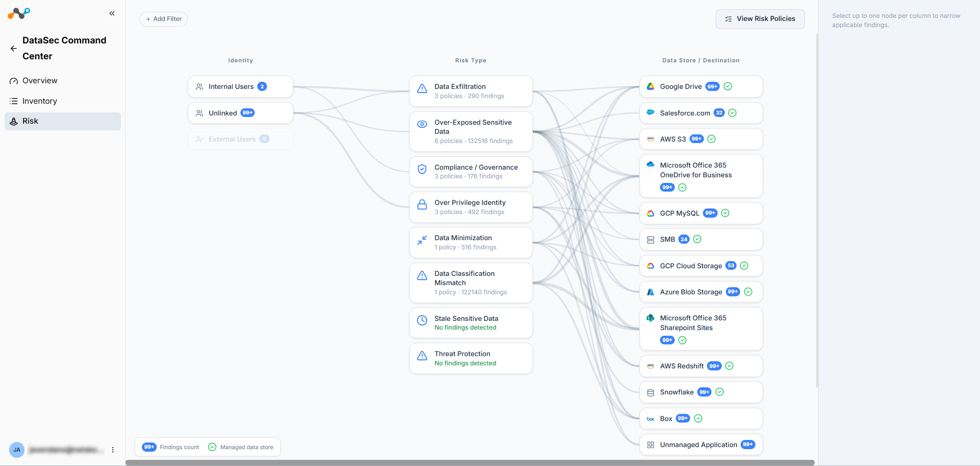This screenshot has width=980, height=466.
Task: Click the Overview gauge icon
Action: [14, 81]
